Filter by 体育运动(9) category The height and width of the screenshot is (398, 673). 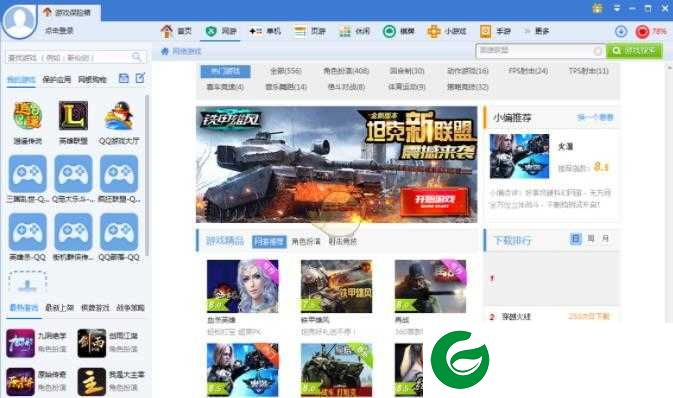coord(407,87)
